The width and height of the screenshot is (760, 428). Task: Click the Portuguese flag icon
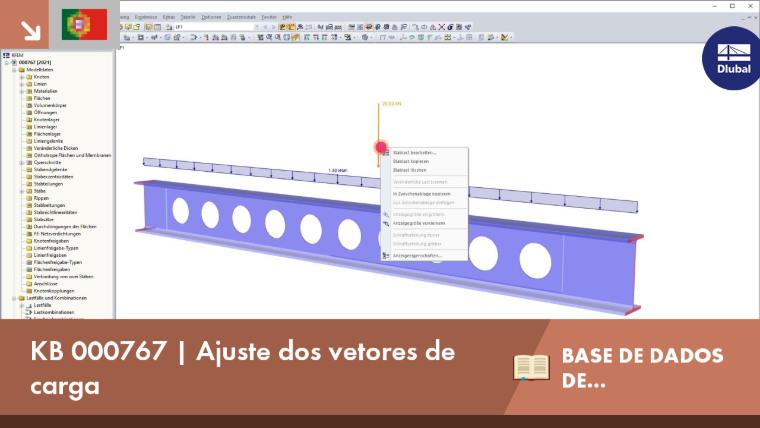pos(84,24)
